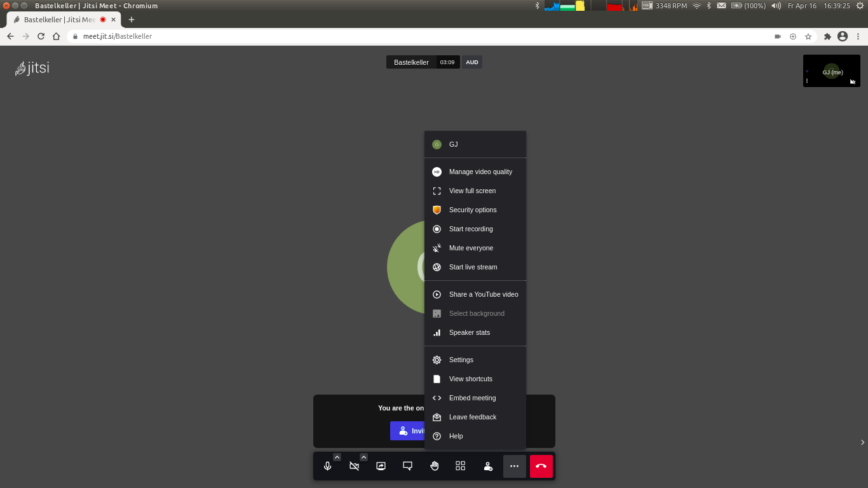Click your self-view video thumbnail
Image resolution: width=868 pixels, height=488 pixels.
(x=832, y=71)
